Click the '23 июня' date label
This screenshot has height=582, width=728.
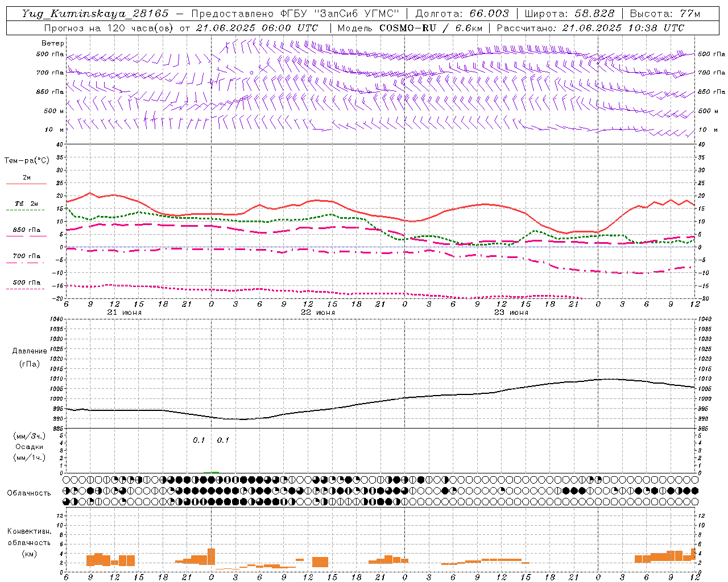(x=511, y=313)
